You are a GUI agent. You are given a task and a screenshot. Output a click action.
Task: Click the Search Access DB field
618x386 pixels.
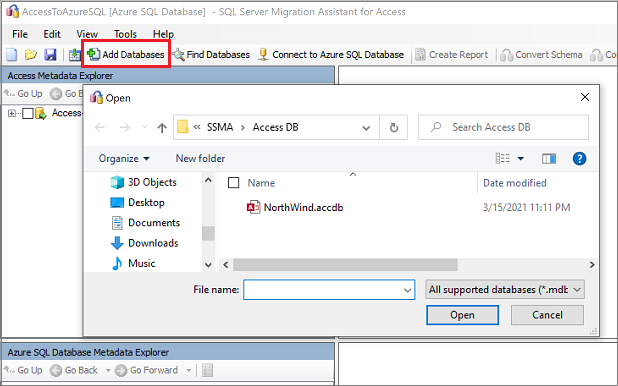tap(503, 127)
